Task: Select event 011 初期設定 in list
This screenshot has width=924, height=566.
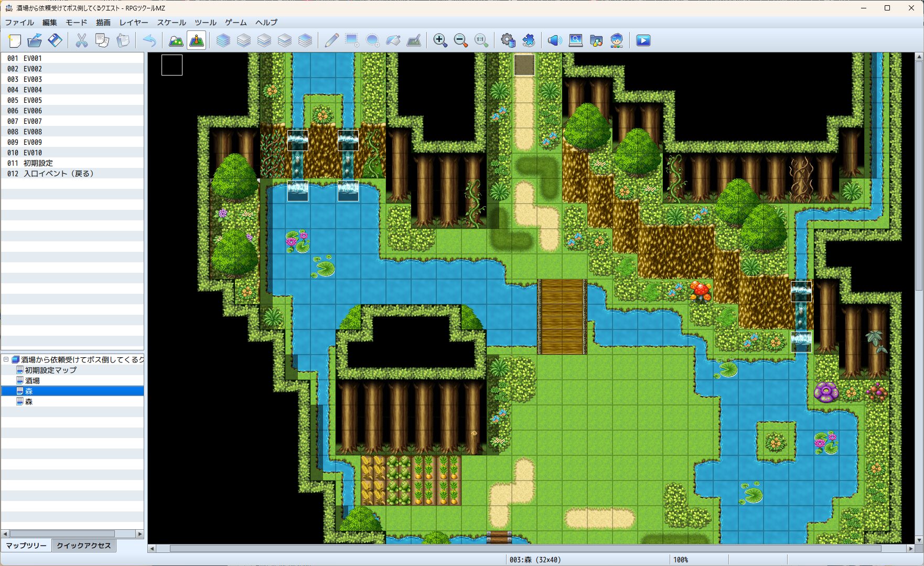Action: click(x=38, y=163)
